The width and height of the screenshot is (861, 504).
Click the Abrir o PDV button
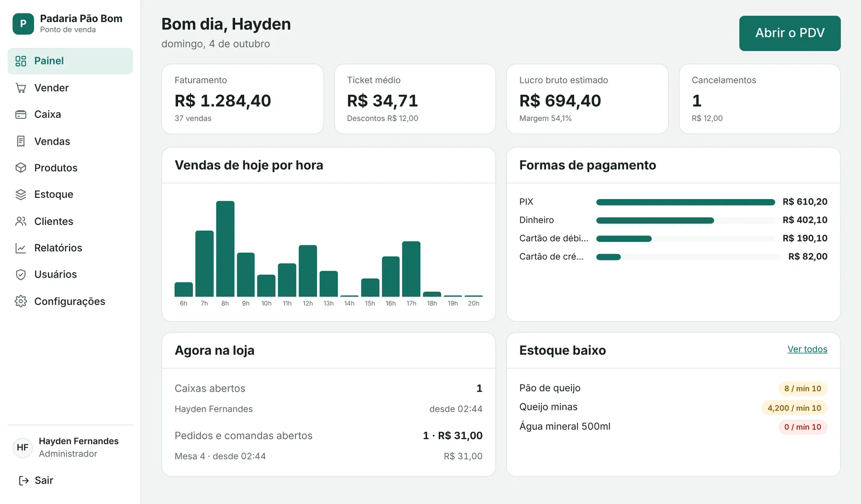pyautogui.click(x=789, y=33)
